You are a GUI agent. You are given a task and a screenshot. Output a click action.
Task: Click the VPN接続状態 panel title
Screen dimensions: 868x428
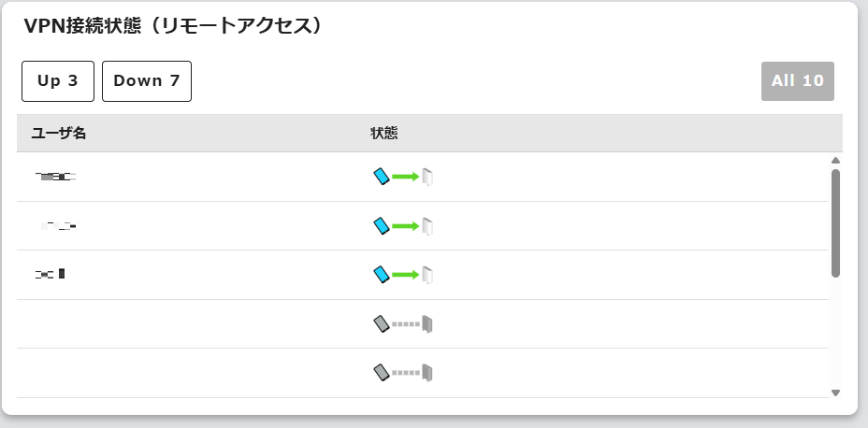tap(173, 26)
